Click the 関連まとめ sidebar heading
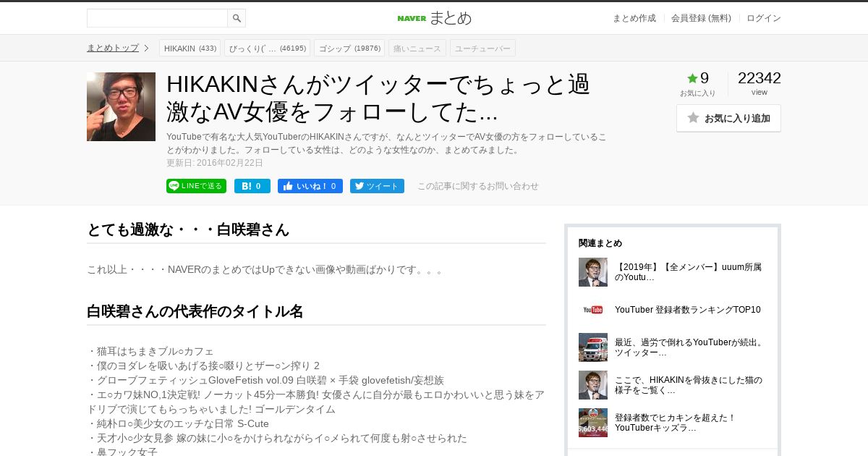868x456 pixels. 600,243
